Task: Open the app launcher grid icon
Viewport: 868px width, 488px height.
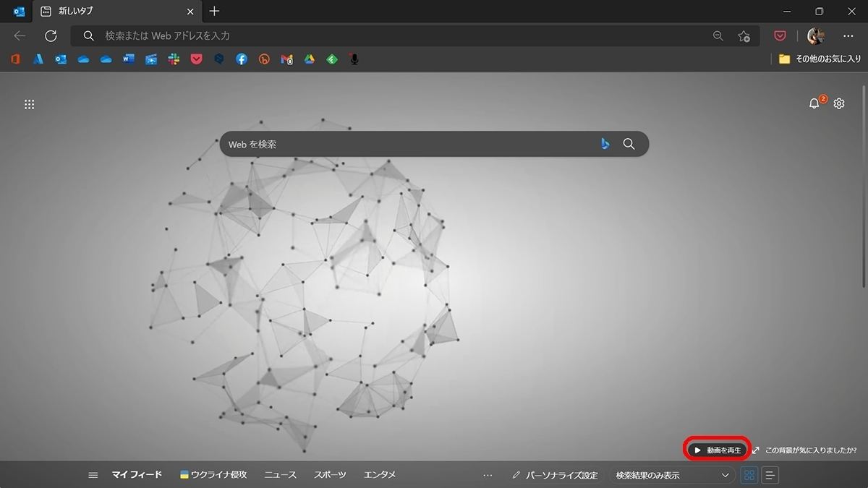Action: [30, 104]
